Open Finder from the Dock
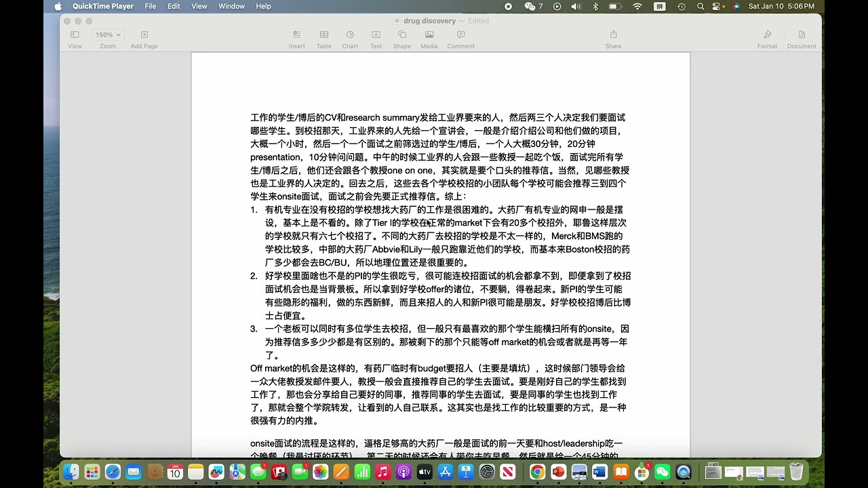Image resolution: width=868 pixels, height=488 pixels. (71, 472)
